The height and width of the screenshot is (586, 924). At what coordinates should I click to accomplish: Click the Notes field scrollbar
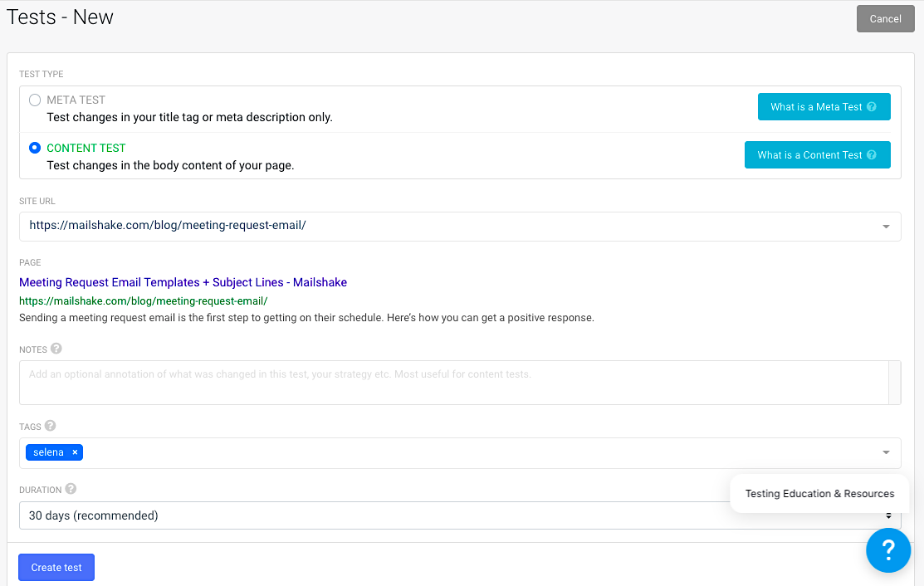click(x=894, y=383)
